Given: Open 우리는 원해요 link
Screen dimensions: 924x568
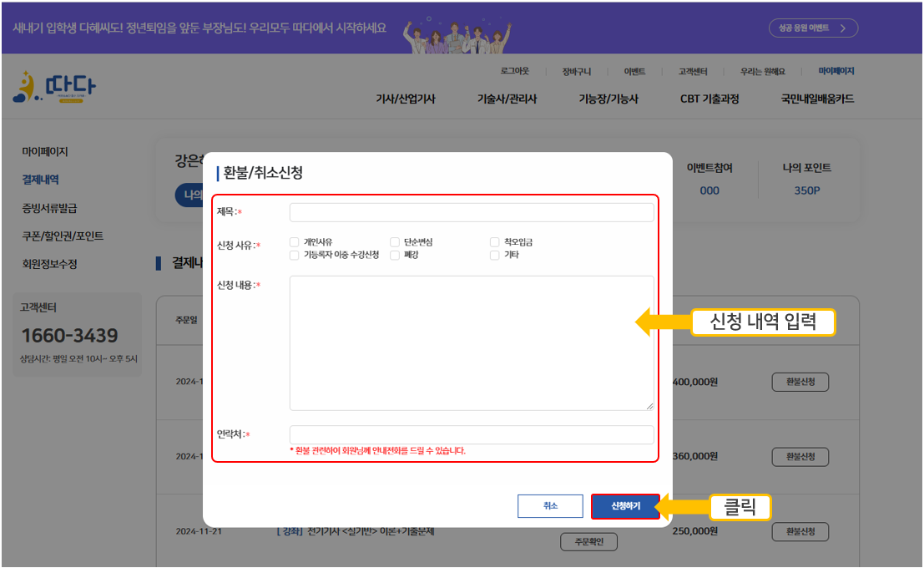Looking at the screenshot, I should pyautogui.click(x=763, y=71).
